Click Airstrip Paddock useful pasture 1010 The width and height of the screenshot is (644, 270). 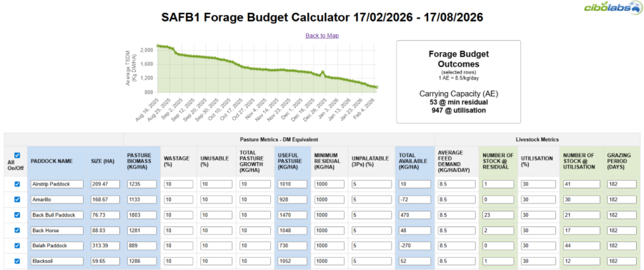[293, 184]
